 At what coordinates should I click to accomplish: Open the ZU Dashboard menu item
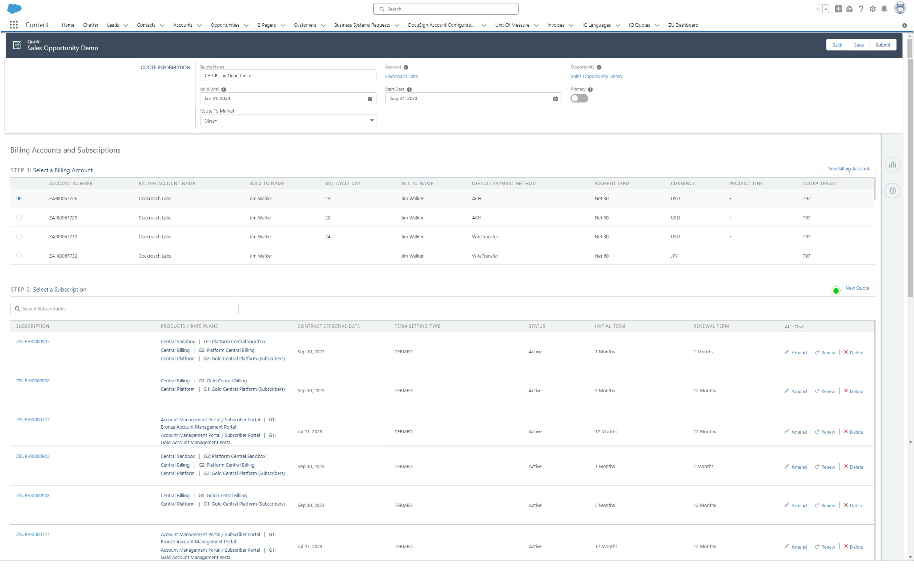(683, 25)
